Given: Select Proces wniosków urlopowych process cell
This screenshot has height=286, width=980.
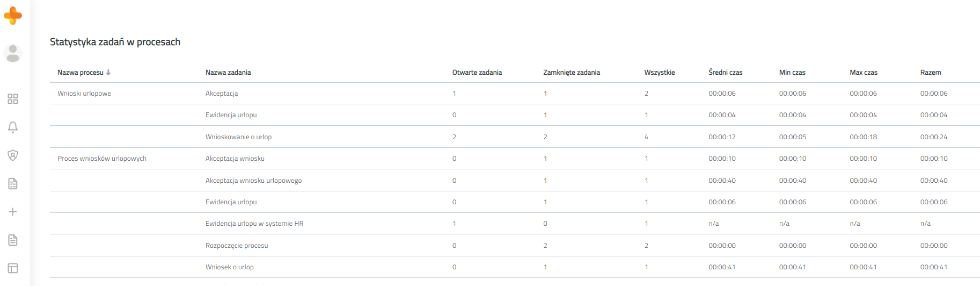Looking at the screenshot, I should click(102, 159).
